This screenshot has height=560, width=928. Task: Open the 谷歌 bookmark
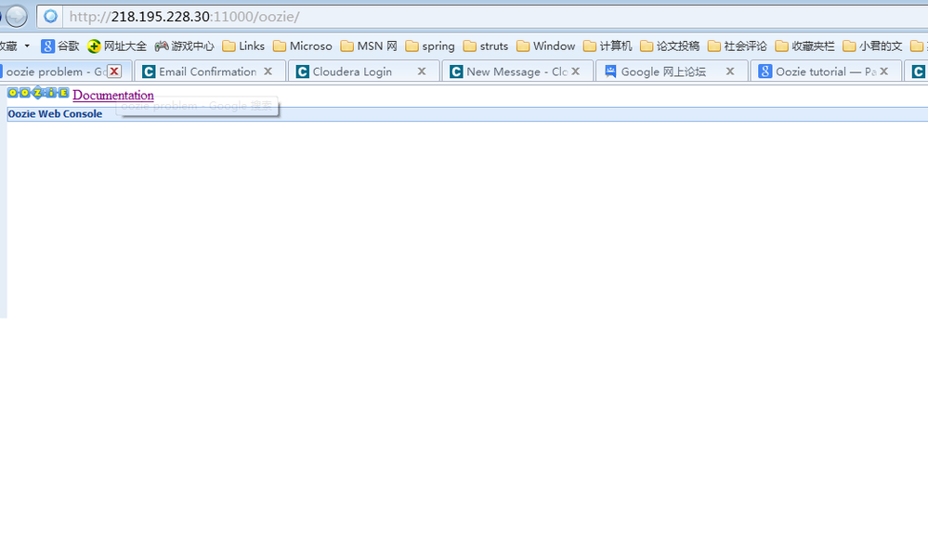60,46
